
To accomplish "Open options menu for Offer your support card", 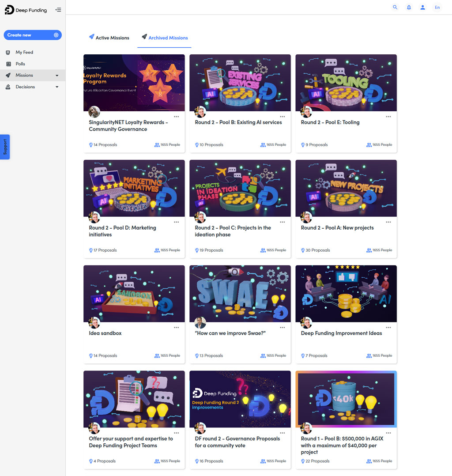I will pos(177,433).
